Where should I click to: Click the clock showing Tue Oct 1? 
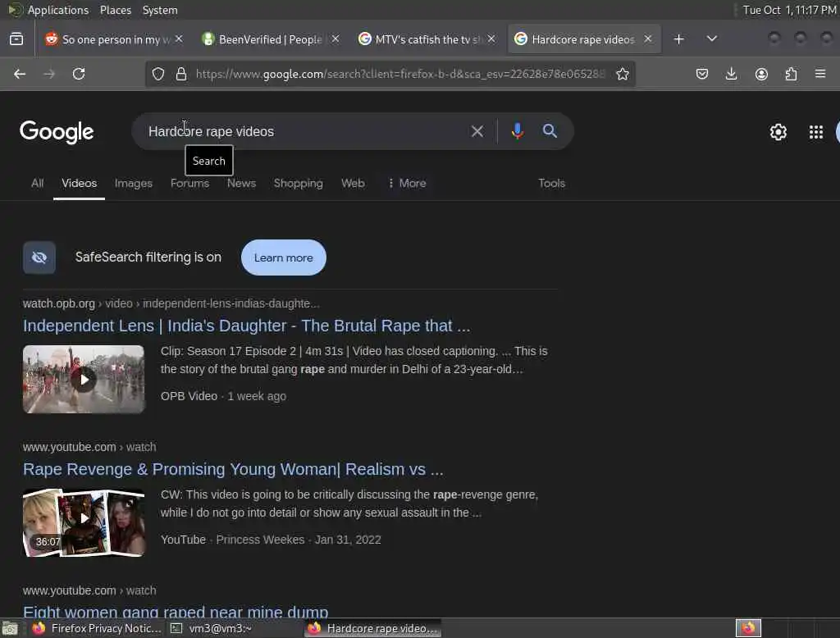[x=789, y=10]
